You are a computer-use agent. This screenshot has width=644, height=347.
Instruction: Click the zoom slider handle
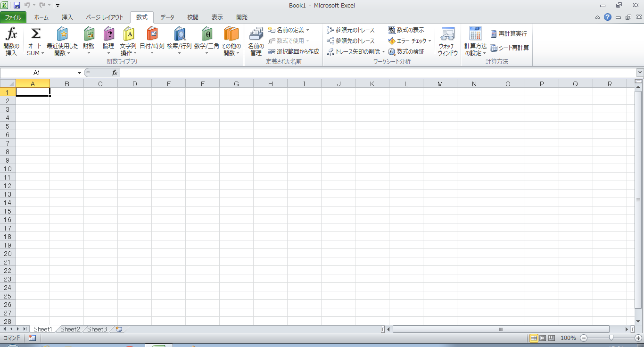tap(611, 338)
